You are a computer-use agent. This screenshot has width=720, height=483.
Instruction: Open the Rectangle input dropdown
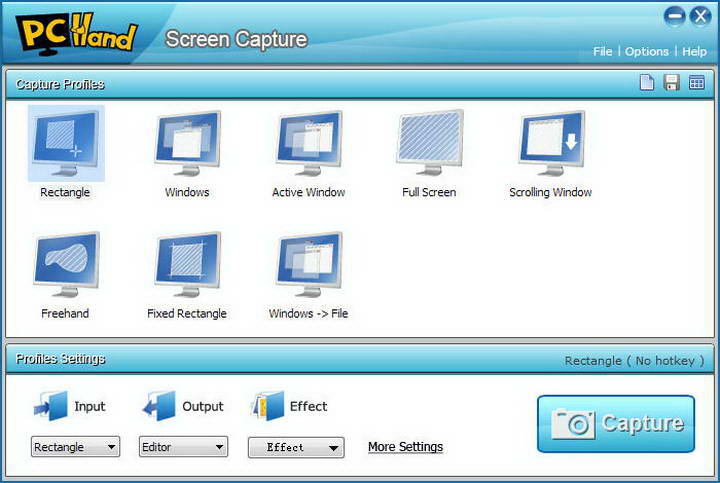[75, 447]
